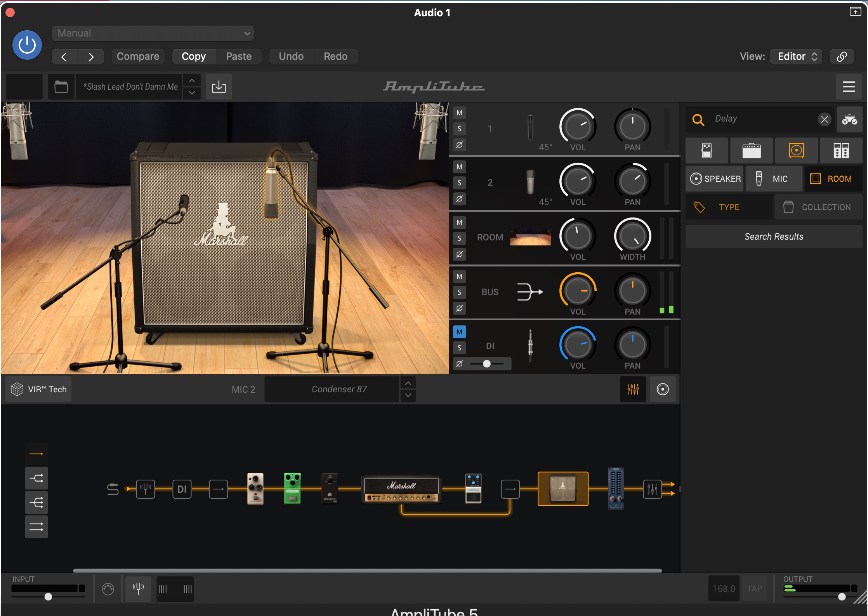Solo mic channel 1
Screen dimensions: 868x616
click(459, 129)
